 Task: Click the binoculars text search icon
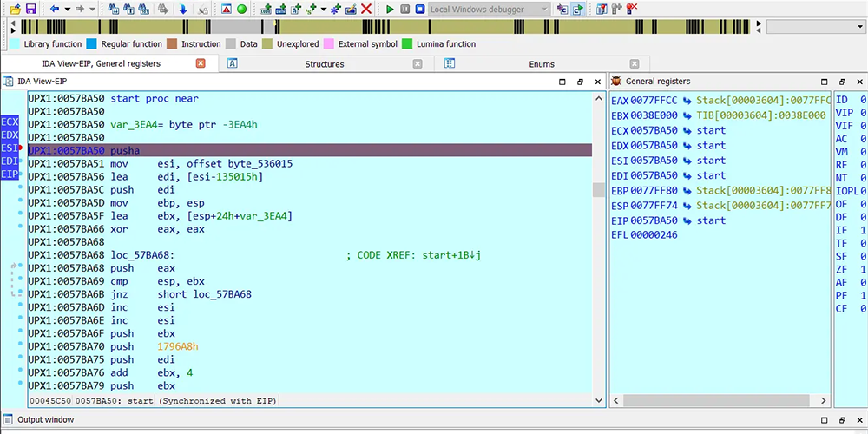point(129,9)
